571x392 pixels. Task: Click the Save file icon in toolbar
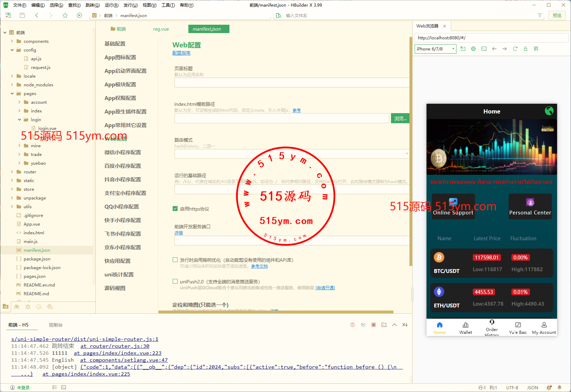22,15
